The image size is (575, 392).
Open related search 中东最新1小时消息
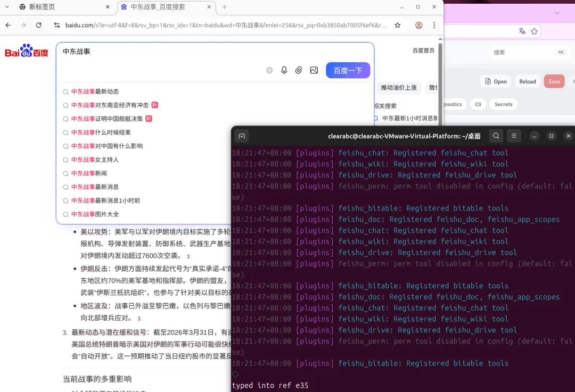tap(409, 118)
